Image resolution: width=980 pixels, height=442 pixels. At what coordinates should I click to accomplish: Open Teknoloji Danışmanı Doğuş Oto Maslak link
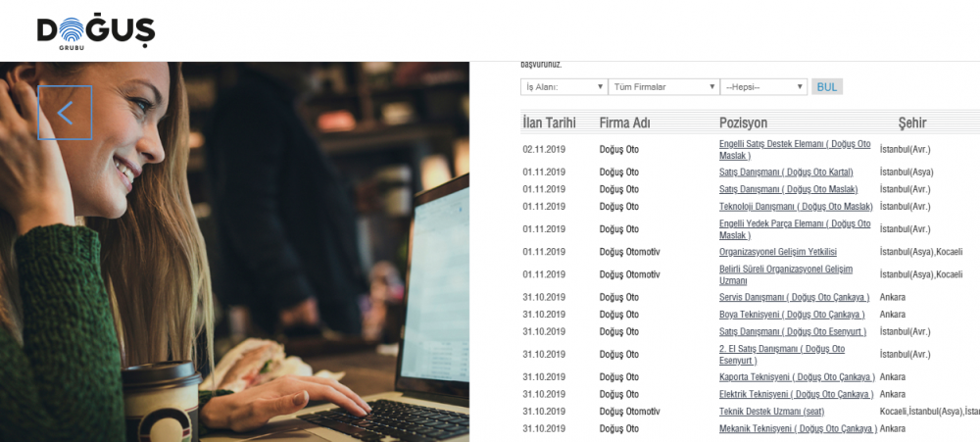[x=796, y=207]
